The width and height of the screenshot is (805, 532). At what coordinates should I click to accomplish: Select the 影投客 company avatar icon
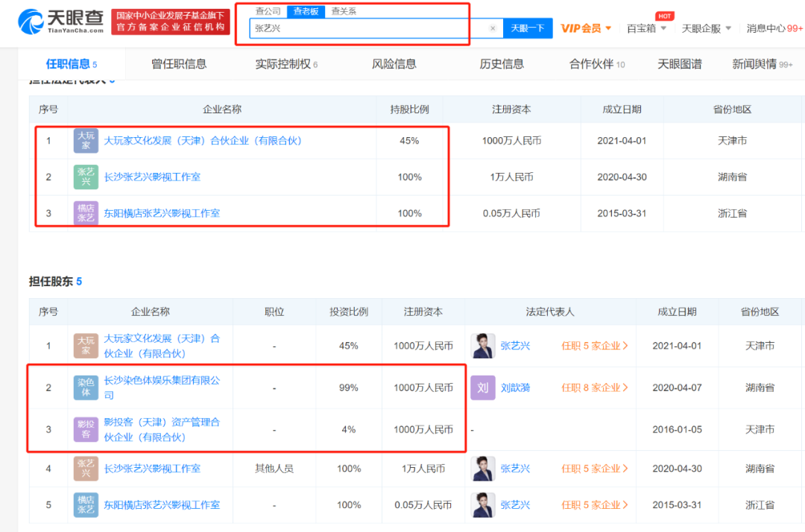coord(86,429)
